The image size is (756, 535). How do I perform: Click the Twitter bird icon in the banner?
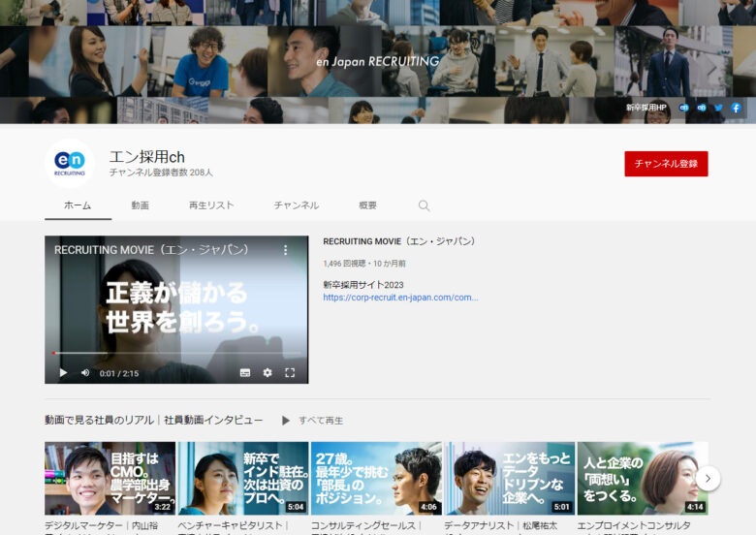click(x=718, y=108)
